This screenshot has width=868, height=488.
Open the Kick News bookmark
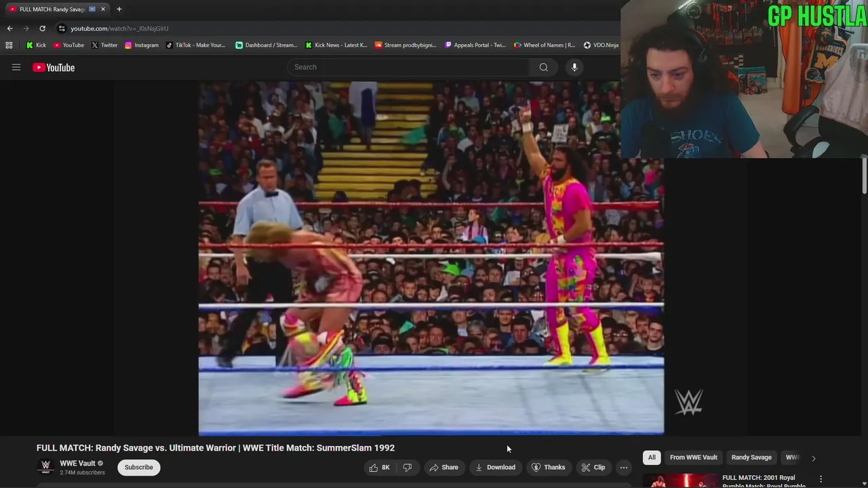pyautogui.click(x=336, y=45)
